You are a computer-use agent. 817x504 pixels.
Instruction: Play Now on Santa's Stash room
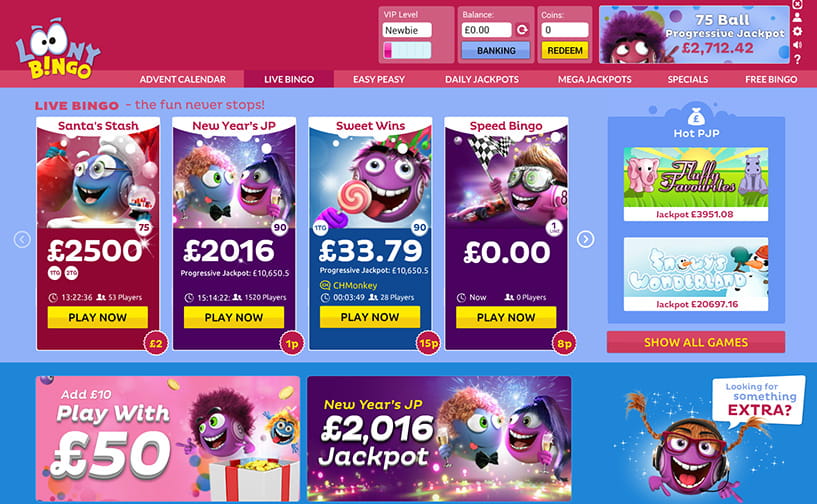coord(97,317)
